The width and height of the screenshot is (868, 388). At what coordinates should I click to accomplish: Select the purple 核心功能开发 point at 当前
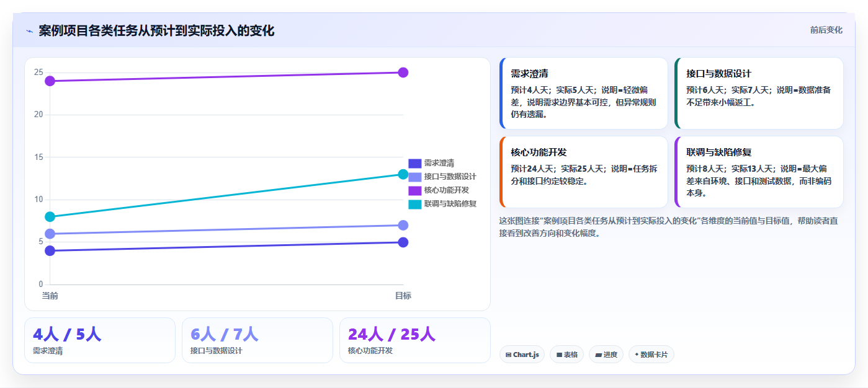click(50, 81)
